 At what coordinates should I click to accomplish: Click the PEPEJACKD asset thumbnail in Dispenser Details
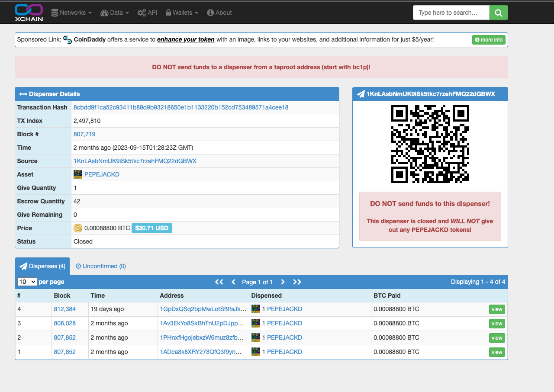[x=78, y=174]
